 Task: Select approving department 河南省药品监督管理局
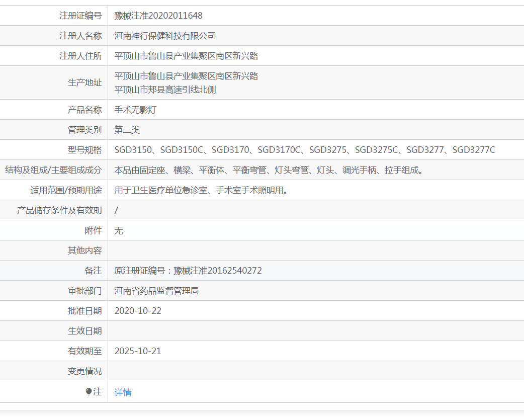pyautogui.click(x=156, y=291)
